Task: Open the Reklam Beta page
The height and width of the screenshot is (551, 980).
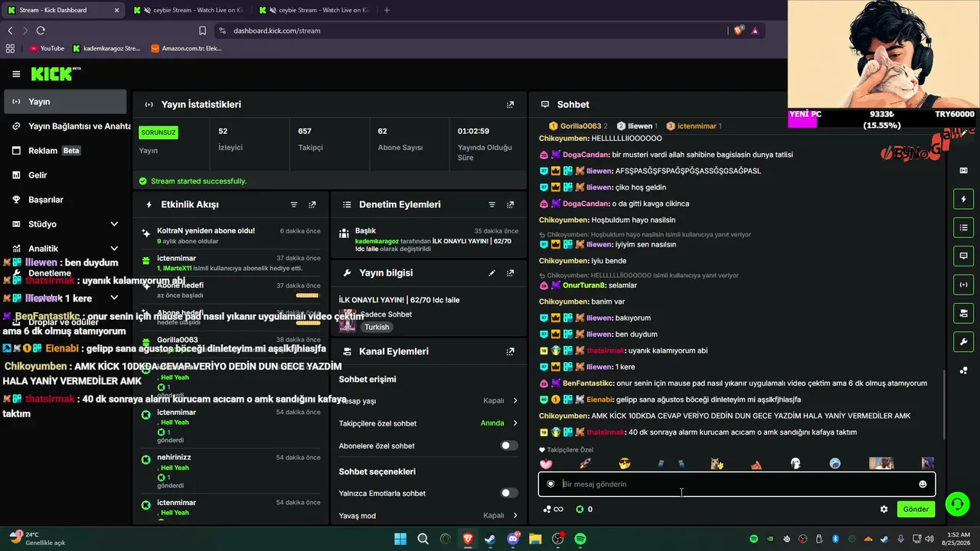Action: click(x=66, y=151)
